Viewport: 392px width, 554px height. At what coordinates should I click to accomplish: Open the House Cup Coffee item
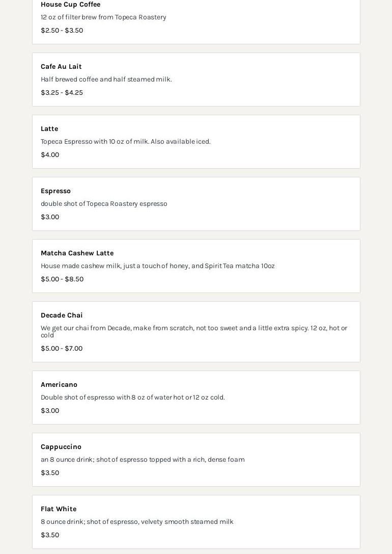click(x=70, y=5)
